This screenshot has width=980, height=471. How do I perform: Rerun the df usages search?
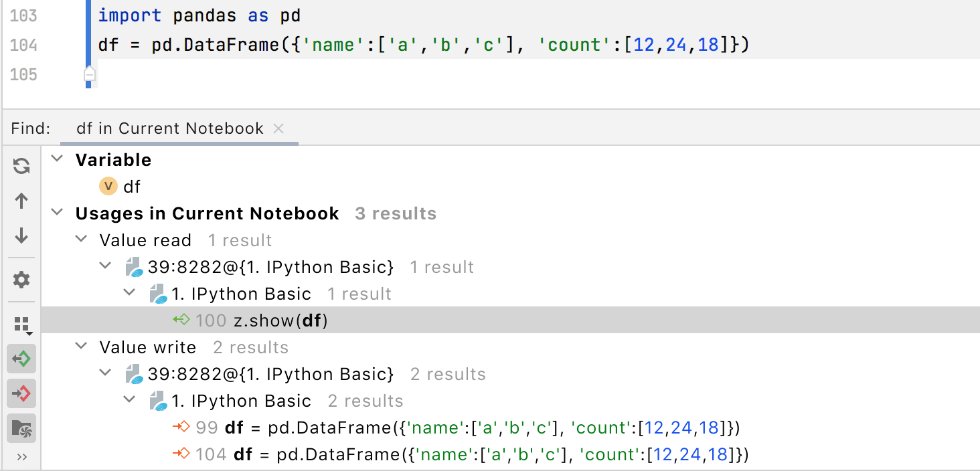coord(21,166)
